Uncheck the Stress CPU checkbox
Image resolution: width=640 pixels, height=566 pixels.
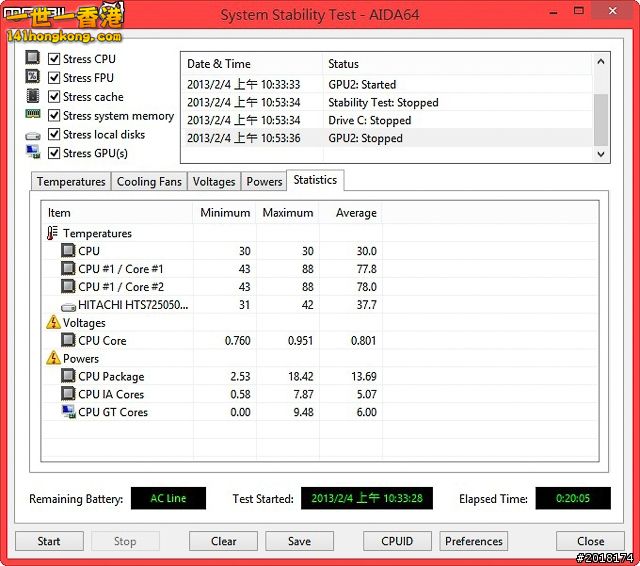(55, 59)
